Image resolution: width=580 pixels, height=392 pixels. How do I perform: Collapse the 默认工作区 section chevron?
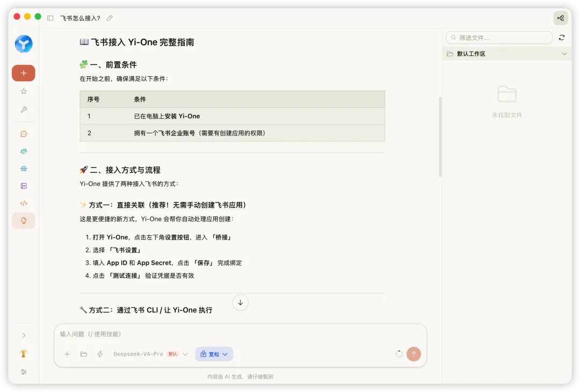564,54
